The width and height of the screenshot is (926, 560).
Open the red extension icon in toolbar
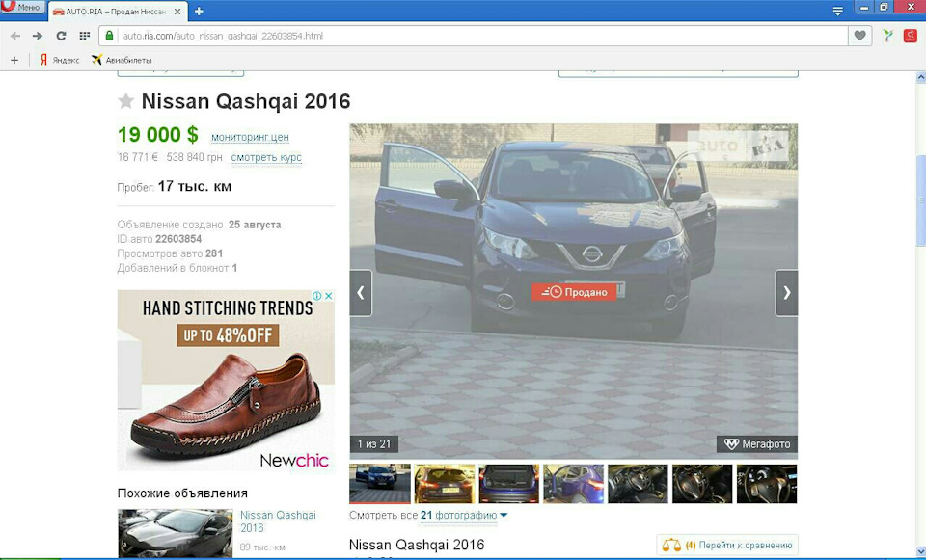(x=910, y=36)
